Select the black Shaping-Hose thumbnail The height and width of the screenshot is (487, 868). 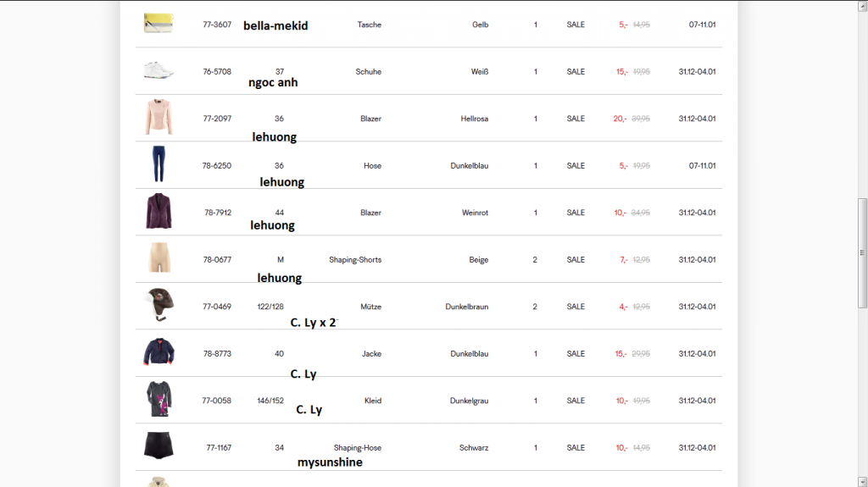click(x=159, y=446)
